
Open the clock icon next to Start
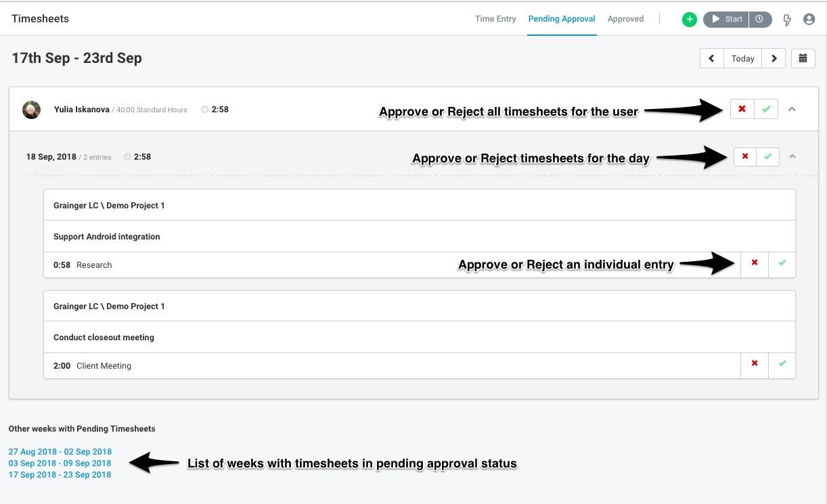coord(760,20)
